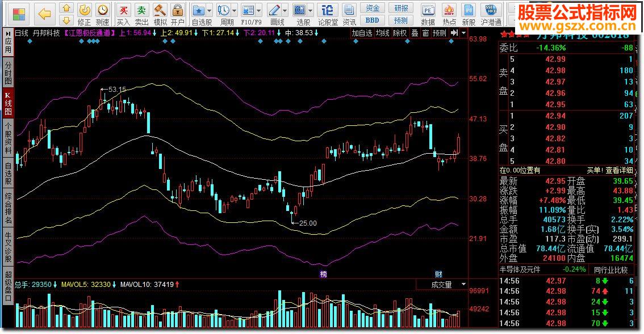Expand the 周期 period dropdown arrow
Image resolution: width=644 pixels, height=334 pixels.
[x=234, y=11]
